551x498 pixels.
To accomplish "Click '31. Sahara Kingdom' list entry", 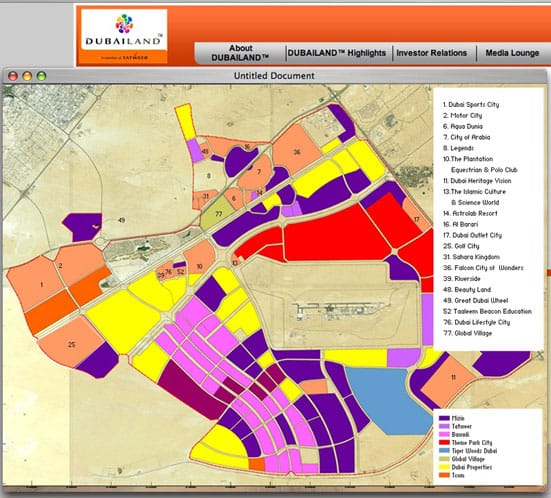I will pyautogui.click(x=471, y=257).
